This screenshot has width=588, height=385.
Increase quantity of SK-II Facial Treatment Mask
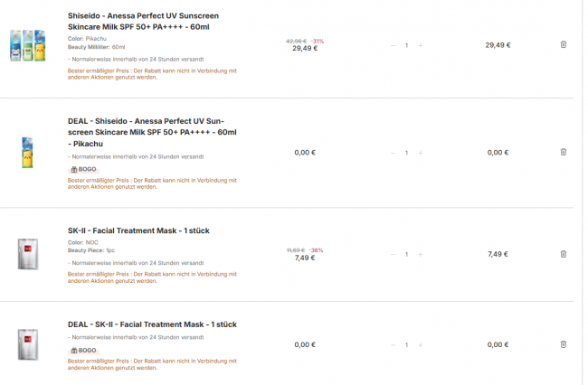[x=421, y=254]
